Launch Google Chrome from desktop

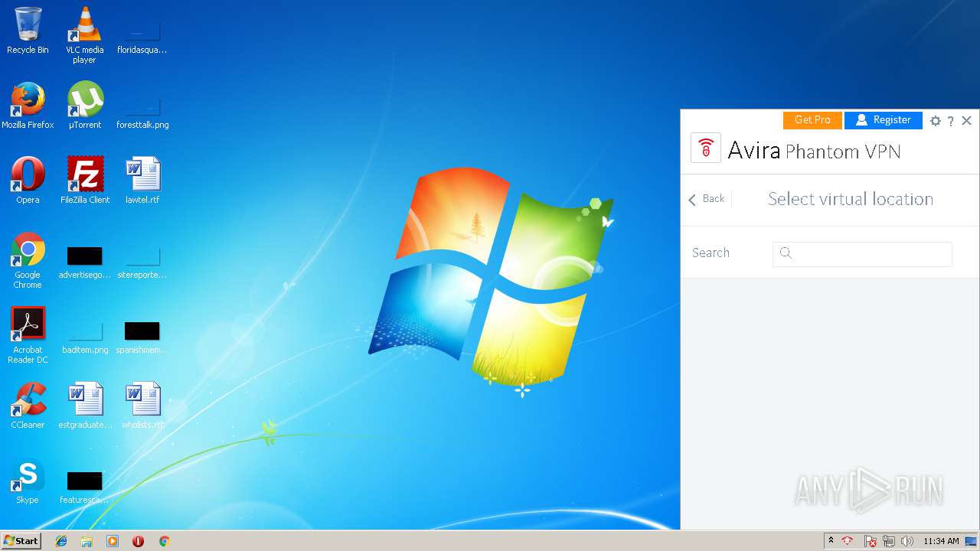tap(28, 261)
